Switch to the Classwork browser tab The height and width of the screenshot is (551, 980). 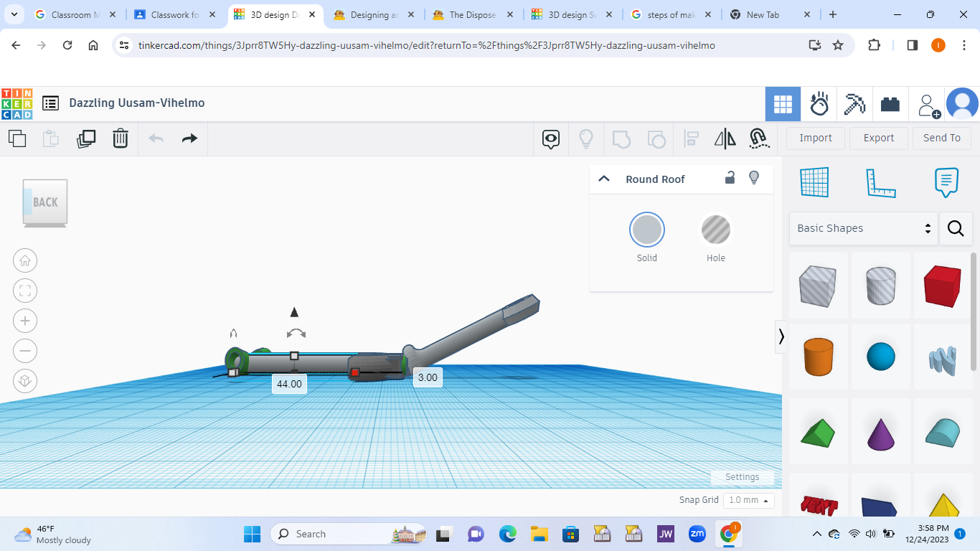coord(174,14)
